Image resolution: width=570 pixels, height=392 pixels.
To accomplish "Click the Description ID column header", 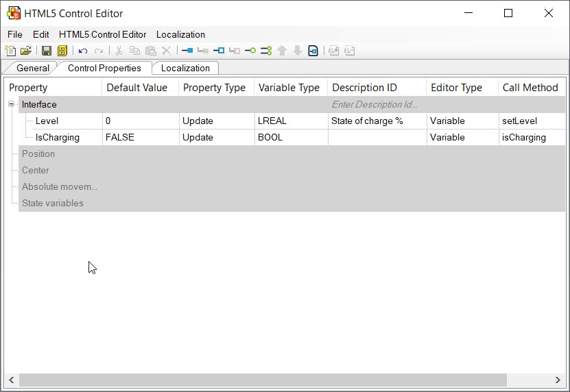I will pyautogui.click(x=377, y=88).
